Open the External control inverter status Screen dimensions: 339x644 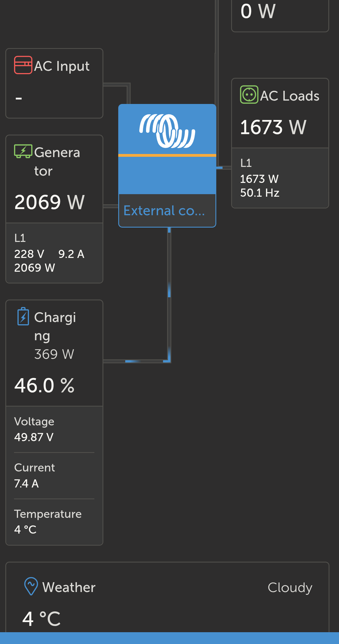164,210
